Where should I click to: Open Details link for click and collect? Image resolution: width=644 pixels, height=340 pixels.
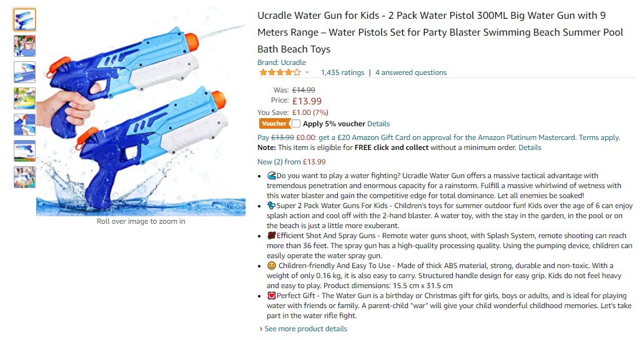530,147
